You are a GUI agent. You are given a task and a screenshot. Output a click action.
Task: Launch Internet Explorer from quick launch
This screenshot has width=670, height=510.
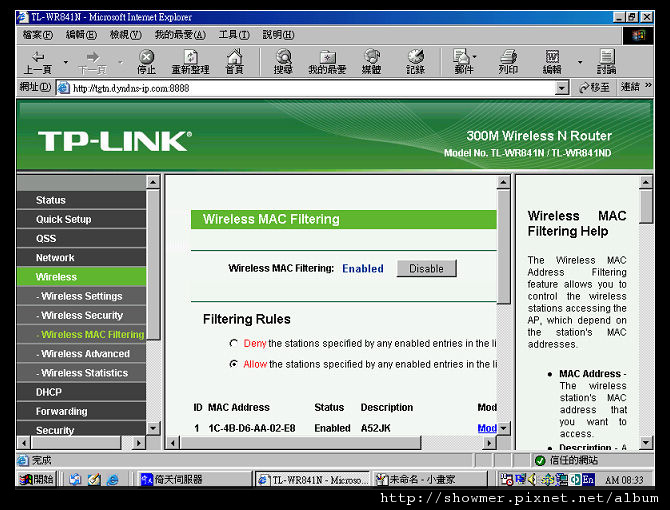(x=113, y=480)
